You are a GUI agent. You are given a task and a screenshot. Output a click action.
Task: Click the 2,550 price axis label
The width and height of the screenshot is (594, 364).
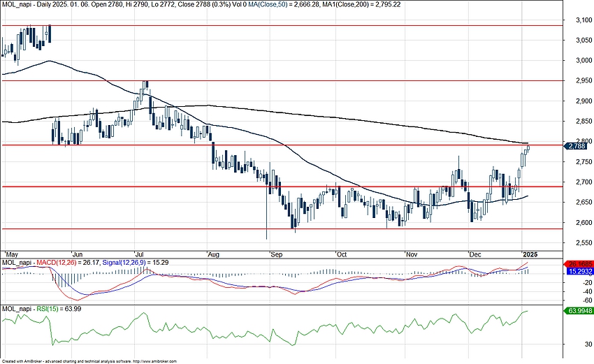(584, 243)
